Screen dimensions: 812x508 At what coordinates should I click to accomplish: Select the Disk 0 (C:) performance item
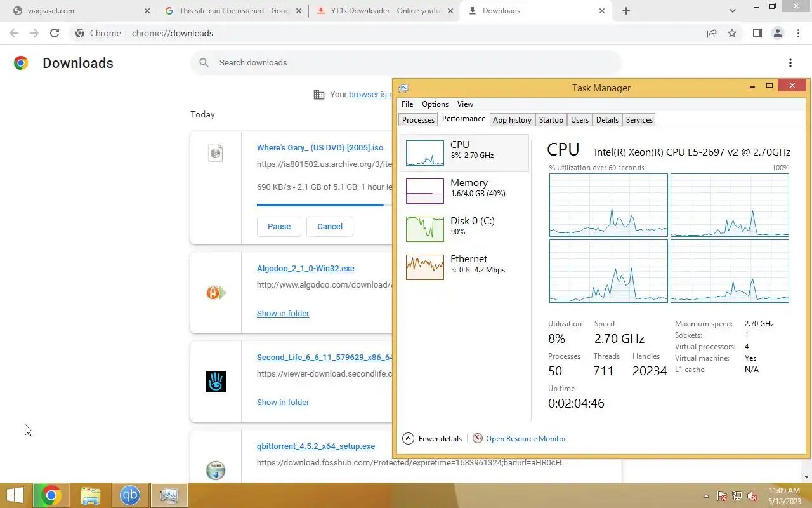click(x=465, y=229)
